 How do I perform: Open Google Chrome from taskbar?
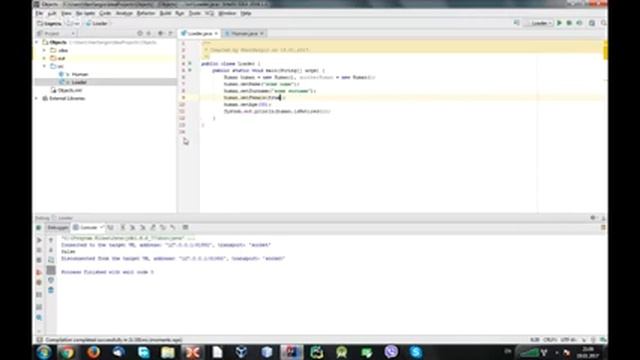point(68,352)
